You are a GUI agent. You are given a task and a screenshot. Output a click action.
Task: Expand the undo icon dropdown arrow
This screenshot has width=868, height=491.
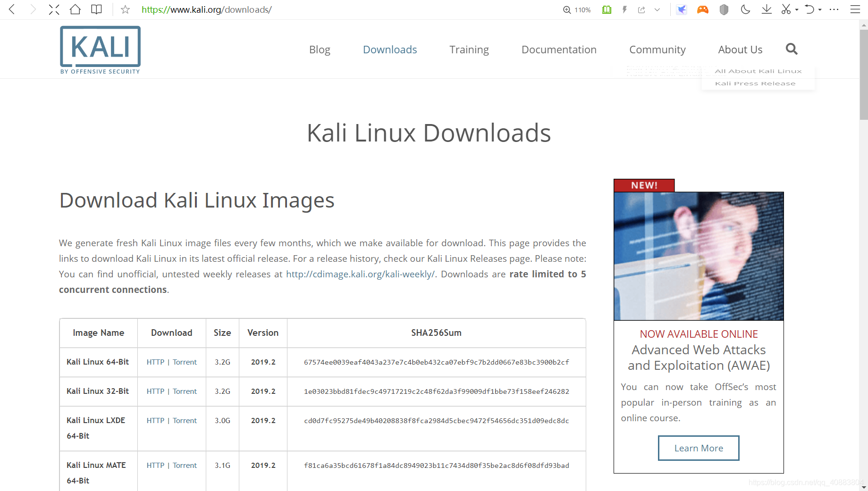[x=820, y=10]
